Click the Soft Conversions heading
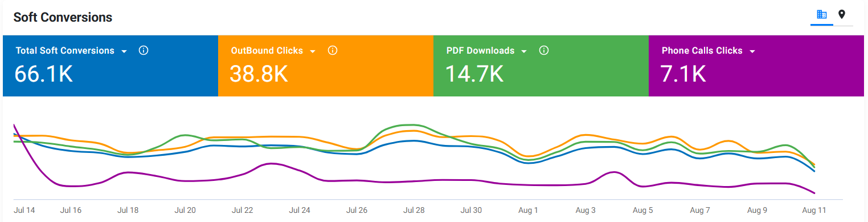This screenshot has height=222, width=868. click(63, 18)
